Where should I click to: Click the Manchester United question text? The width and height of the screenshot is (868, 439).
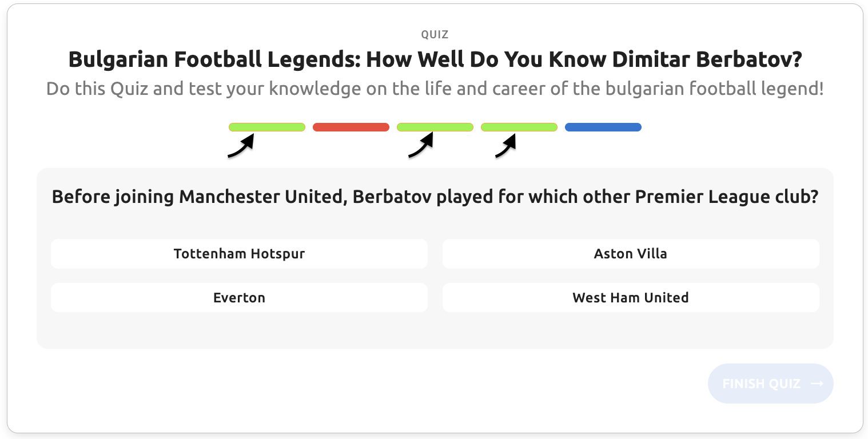pos(435,197)
